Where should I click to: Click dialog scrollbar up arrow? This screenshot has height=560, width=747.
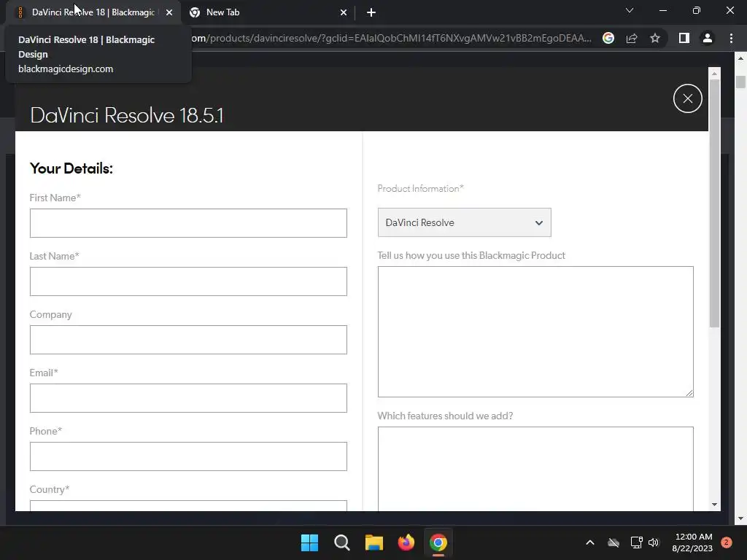click(714, 74)
